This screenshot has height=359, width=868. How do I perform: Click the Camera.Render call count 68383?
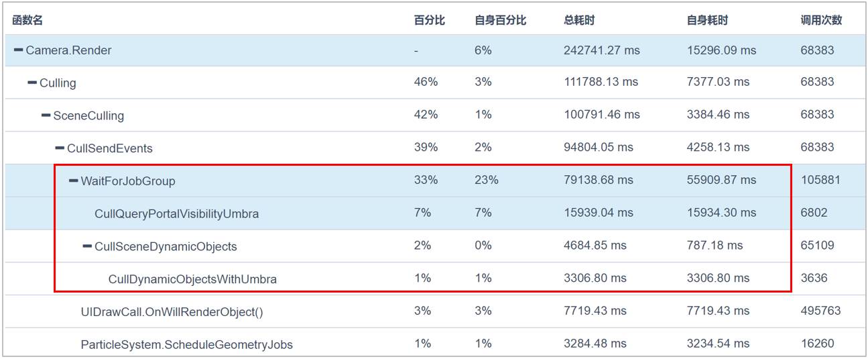(x=817, y=50)
